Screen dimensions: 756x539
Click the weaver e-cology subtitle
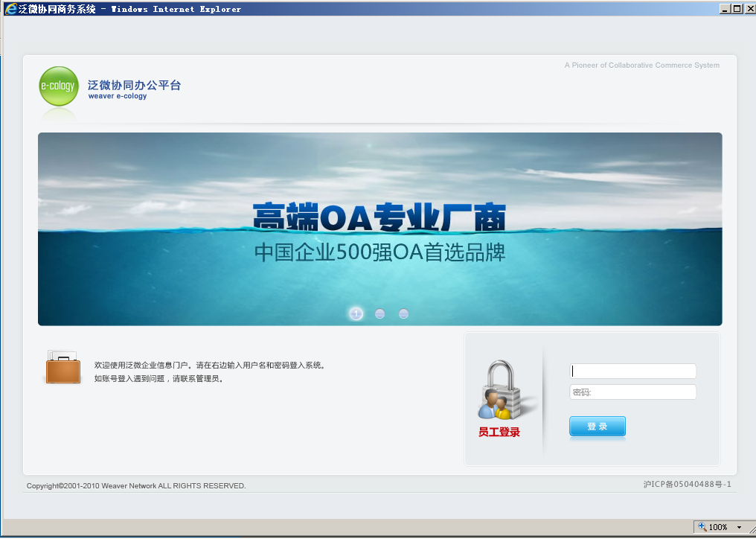pos(117,96)
